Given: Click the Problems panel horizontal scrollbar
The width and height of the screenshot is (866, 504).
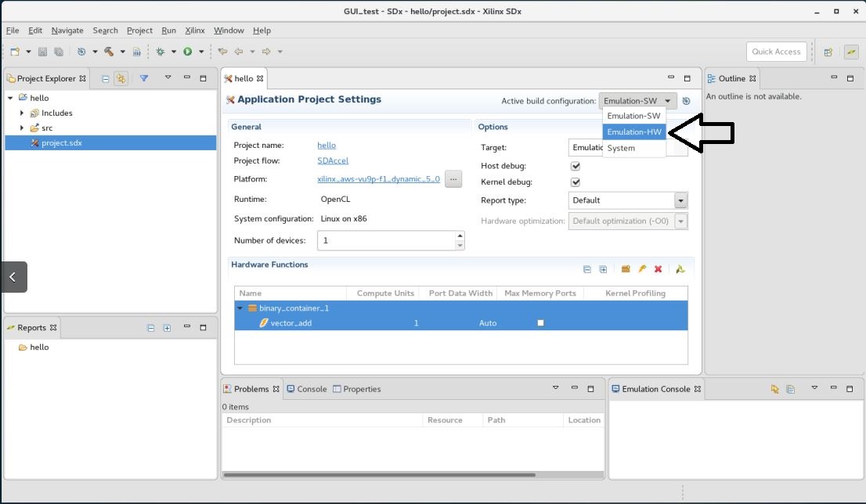Looking at the screenshot, I should (x=379, y=475).
